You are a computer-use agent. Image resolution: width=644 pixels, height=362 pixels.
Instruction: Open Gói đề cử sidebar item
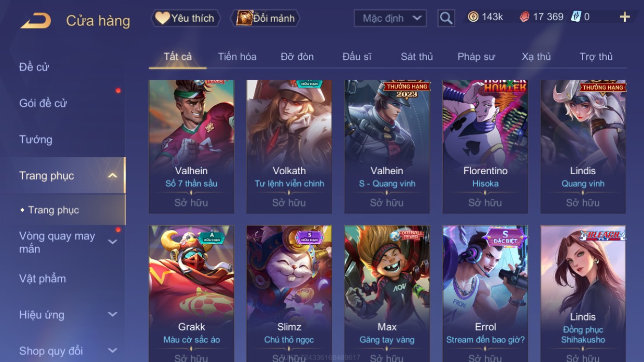pyautogui.click(x=43, y=103)
